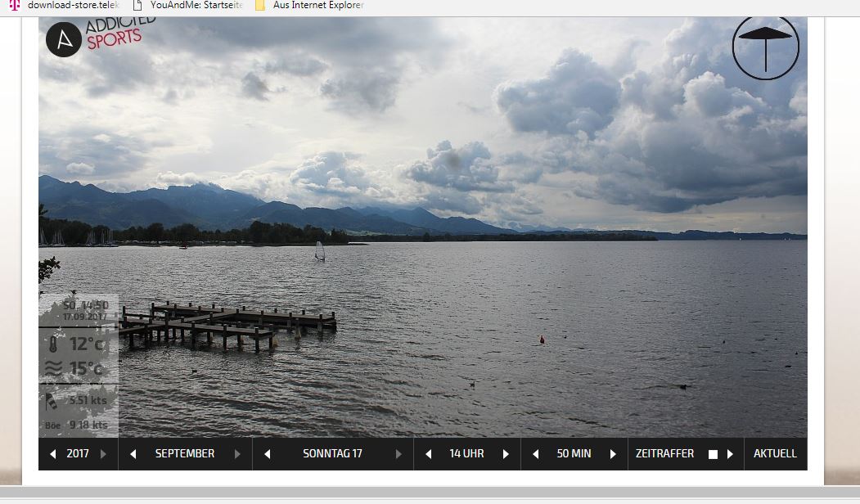Go to the day before Sonntag 17
The width and height of the screenshot is (860, 504).
click(268, 454)
